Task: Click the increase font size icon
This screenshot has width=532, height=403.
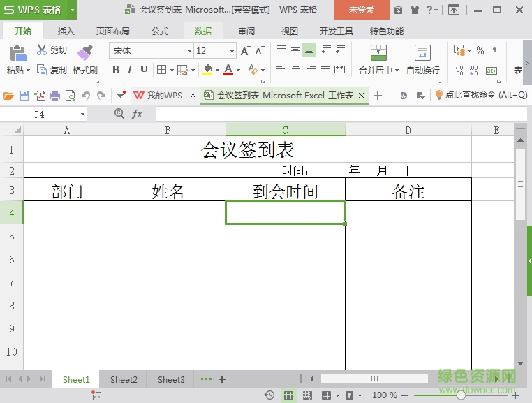Action: pyautogui.click(x=245, y=51)
